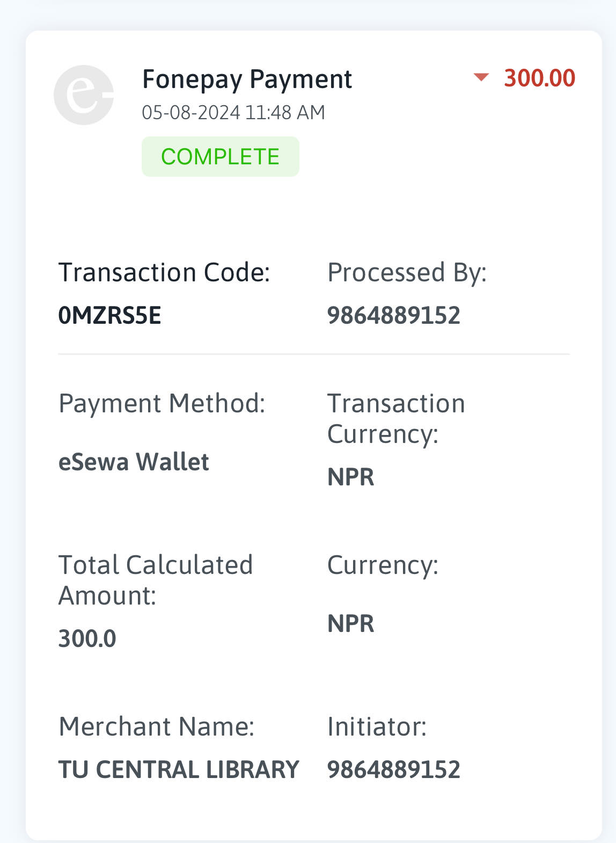Tap the 05-08-2024 11:48 AM timestamp
This screenshot has height=843, width=616.
233,113
